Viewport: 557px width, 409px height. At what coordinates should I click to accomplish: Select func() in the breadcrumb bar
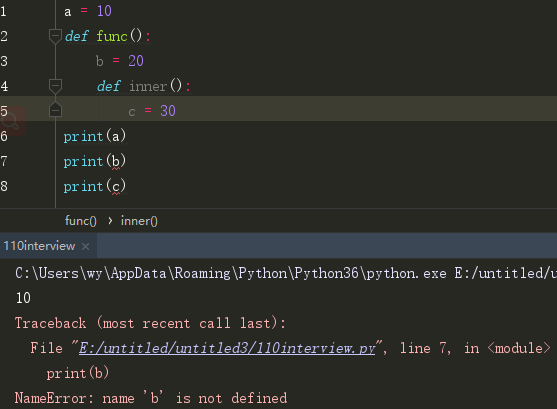tap(81, 221)
